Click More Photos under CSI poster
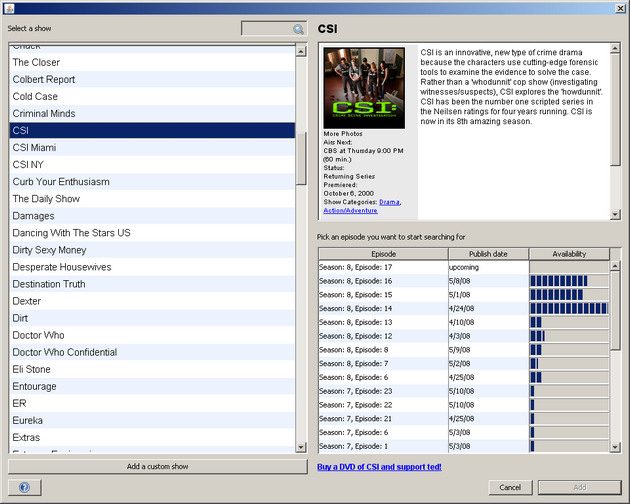The height and width of the screenshot is (504, 630). 343,134
